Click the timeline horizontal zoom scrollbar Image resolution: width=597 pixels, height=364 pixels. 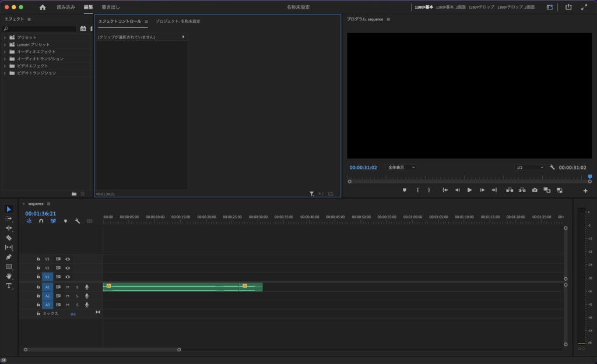[x=102, y=349]
